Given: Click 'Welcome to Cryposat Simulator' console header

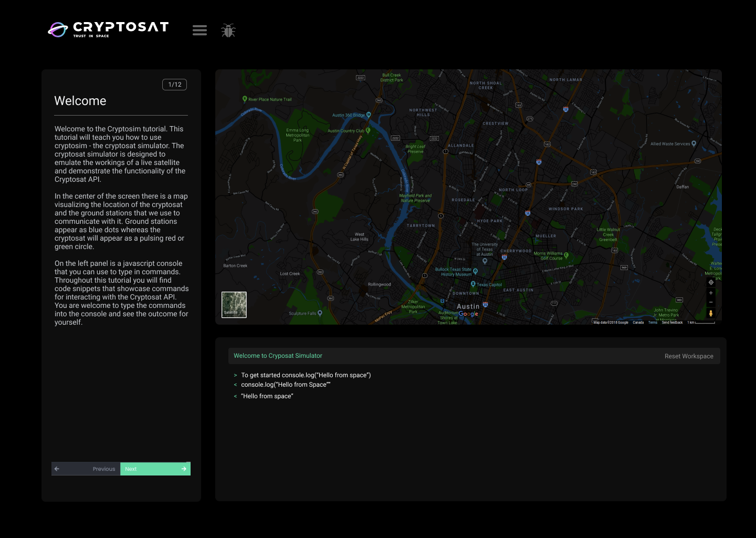Looking at the screenshot, I should 278,356.
